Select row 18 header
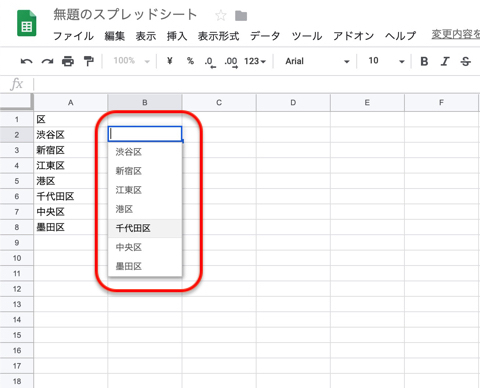This screenshot has height=388, width=480. [17, 381]
